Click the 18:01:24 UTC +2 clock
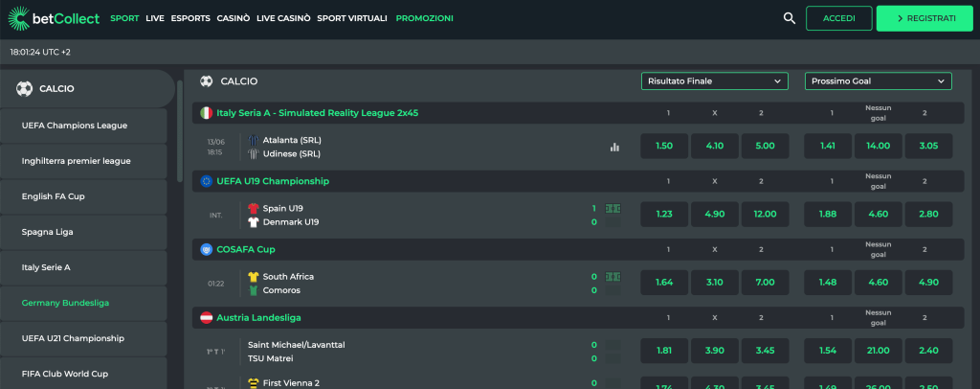This screenshot has height=389, width=980. tap(40, 52)
